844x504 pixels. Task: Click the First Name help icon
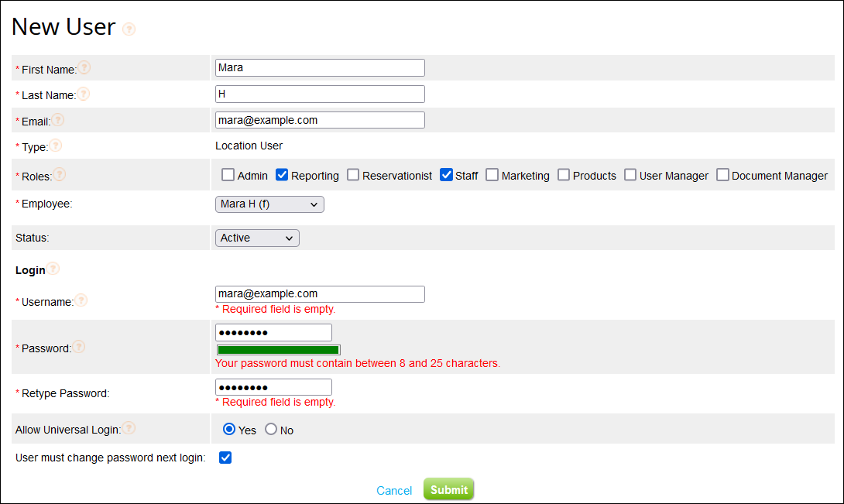tap(84, 67)
